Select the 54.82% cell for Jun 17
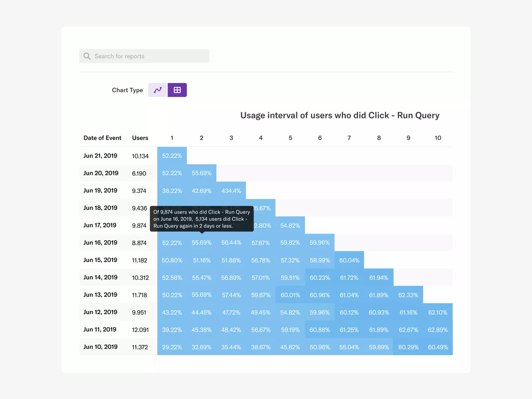The image size is (532, 399). tap(290, 225)
